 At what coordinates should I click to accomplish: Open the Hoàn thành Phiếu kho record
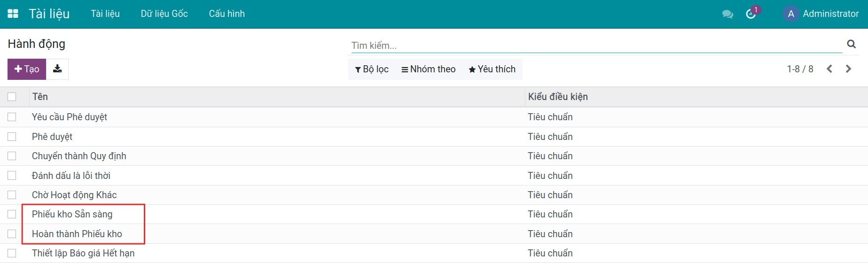click(77, 234)
